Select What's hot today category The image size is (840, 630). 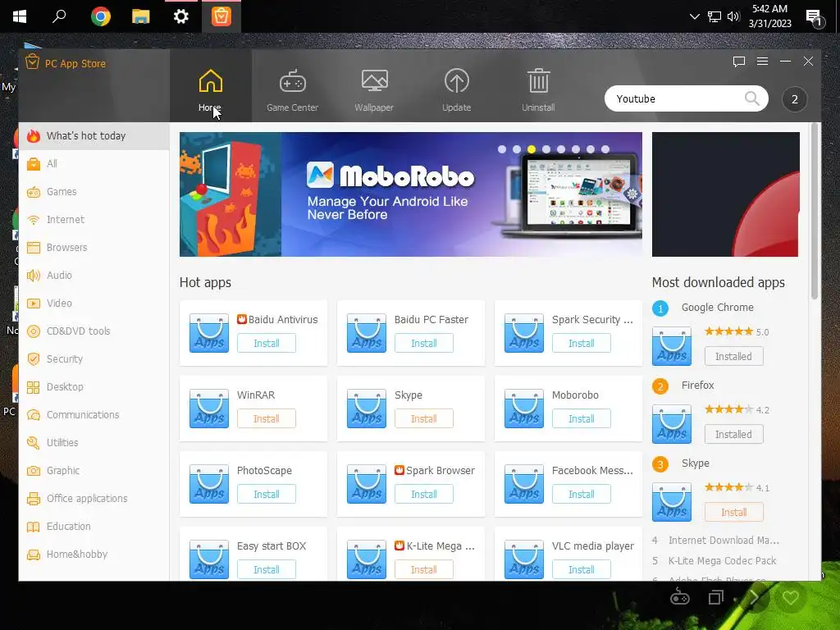tap(94, 136)
